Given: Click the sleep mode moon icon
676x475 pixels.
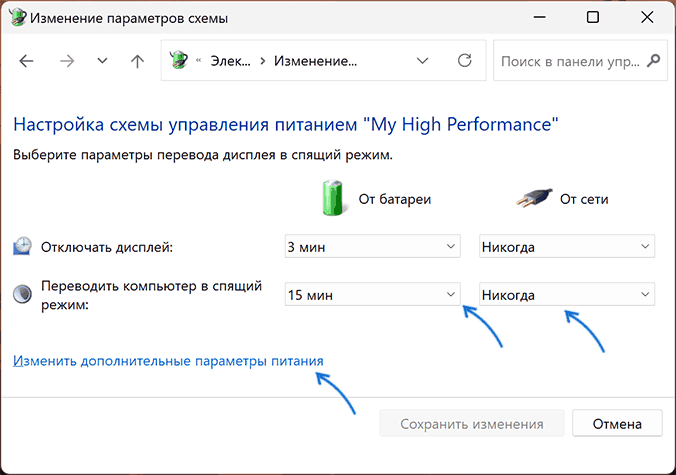Looking at the screenshot, I should tap(22, 294).
